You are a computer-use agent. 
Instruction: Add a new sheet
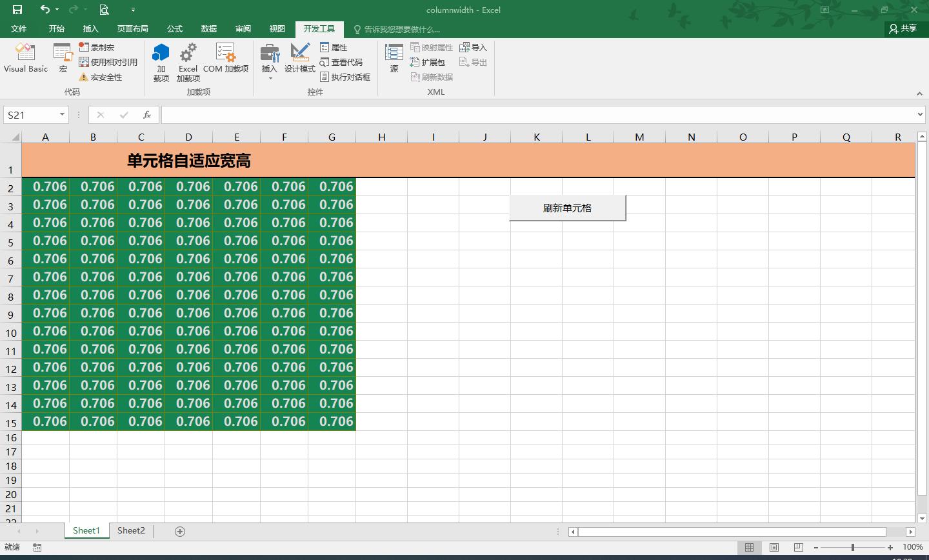click(x=180, y=531)
